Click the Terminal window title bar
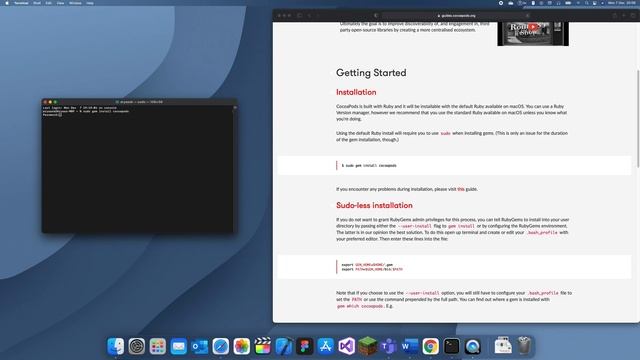 coord(139,102)
